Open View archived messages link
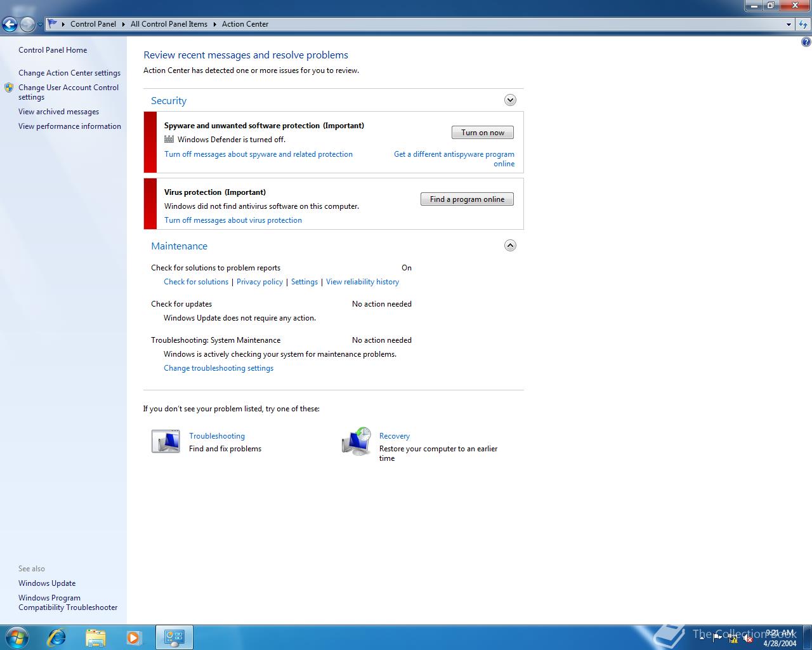 click(58, 112)
